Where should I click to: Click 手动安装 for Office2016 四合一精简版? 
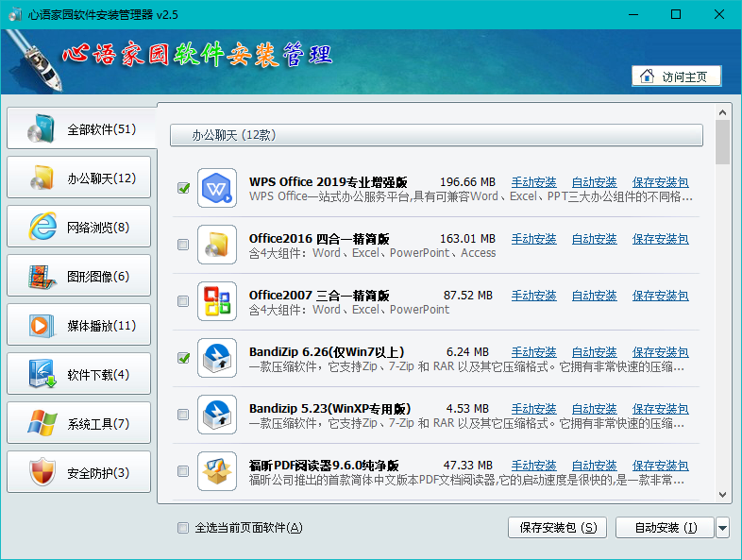[x=533, y=239]
